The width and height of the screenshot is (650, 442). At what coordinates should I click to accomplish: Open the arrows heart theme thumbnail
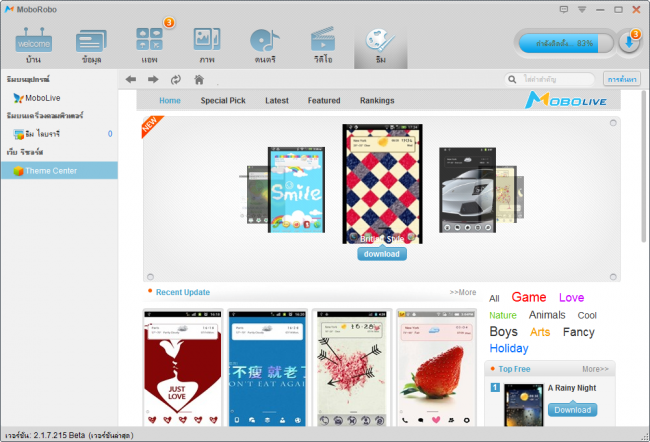(x=352, y=367)
